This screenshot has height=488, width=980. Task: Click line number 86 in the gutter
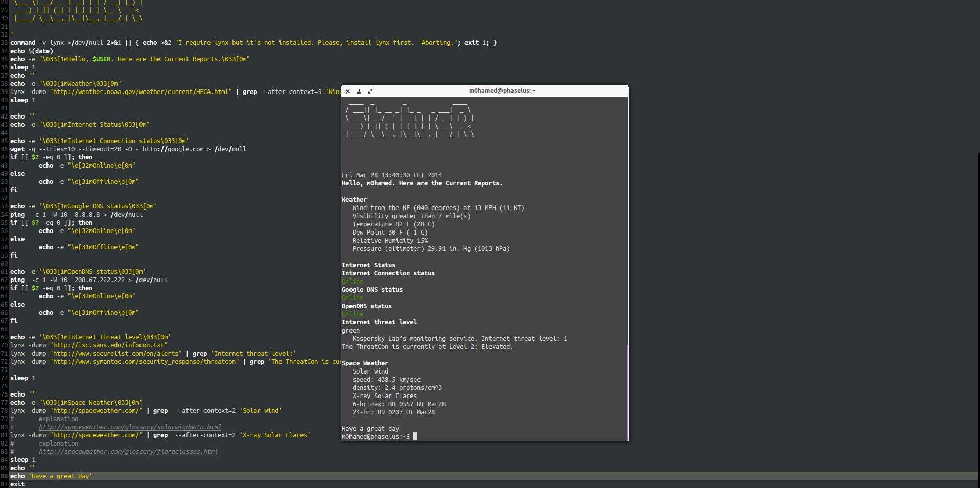click(x=4, y=476)
